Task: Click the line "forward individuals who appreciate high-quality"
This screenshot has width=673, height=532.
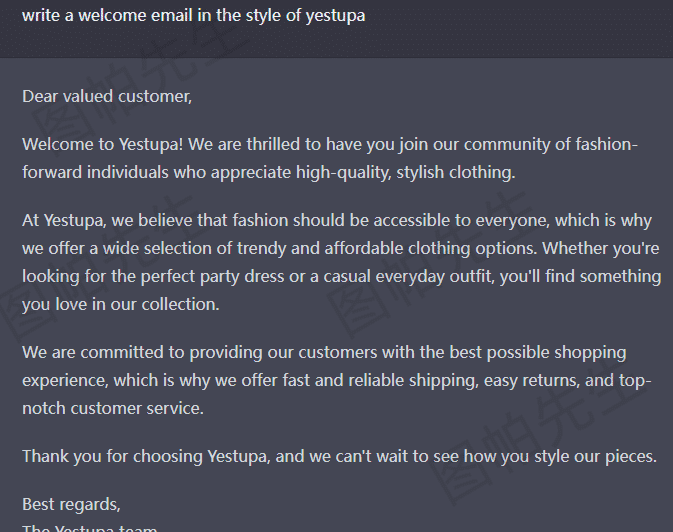Action: click(x=206, y=173)
